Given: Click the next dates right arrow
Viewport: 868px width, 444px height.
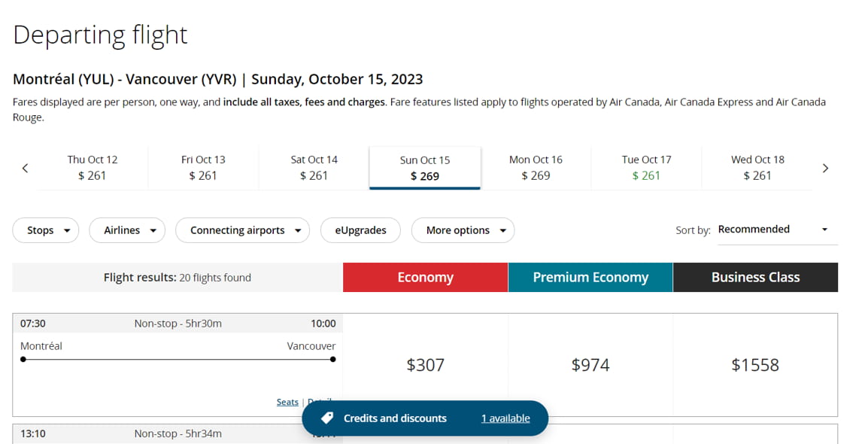Looking at the screenshot, I should tap(825, 168).
